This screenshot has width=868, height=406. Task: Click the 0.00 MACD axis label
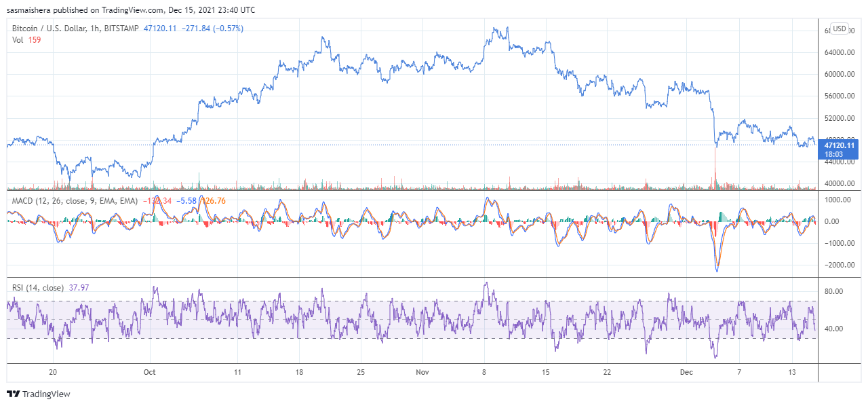click(x=832, y=221)
